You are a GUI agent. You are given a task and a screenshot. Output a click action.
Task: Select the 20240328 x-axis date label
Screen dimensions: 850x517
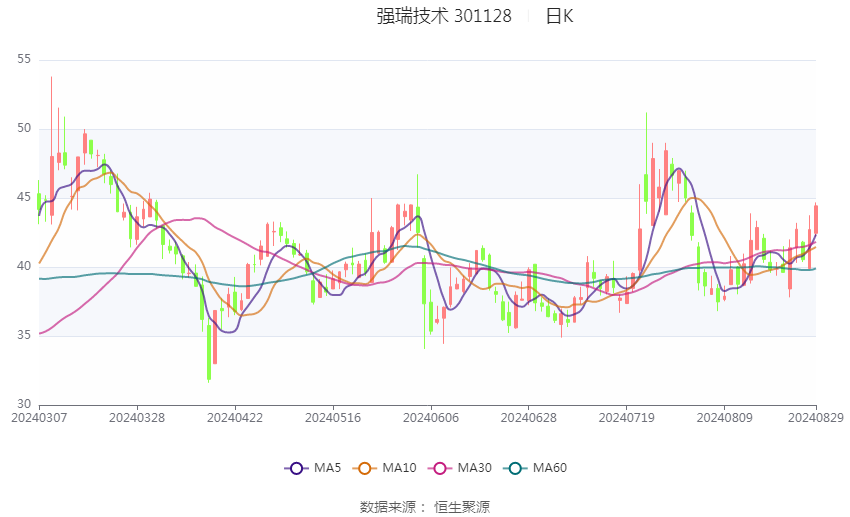[x=137, y=418]
